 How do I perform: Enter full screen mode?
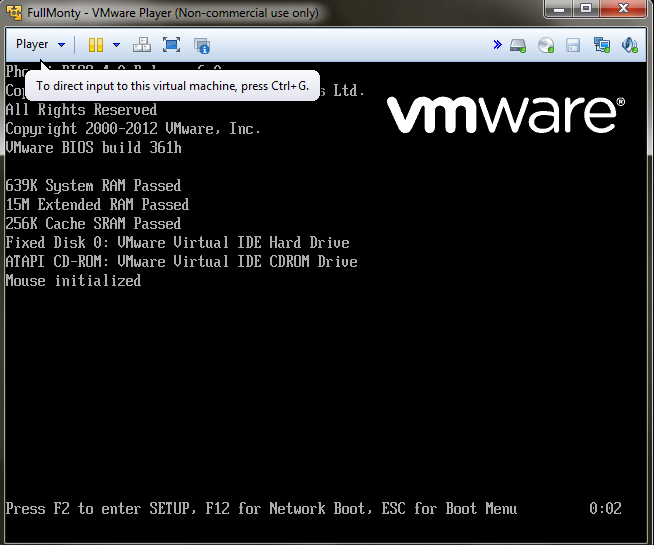171,45
